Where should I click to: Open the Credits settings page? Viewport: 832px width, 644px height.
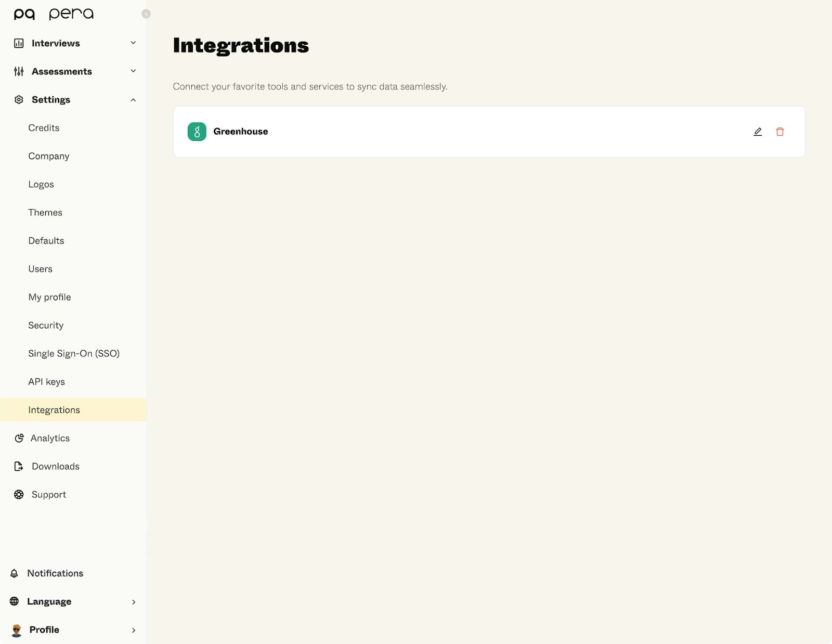tap(44, 128)
